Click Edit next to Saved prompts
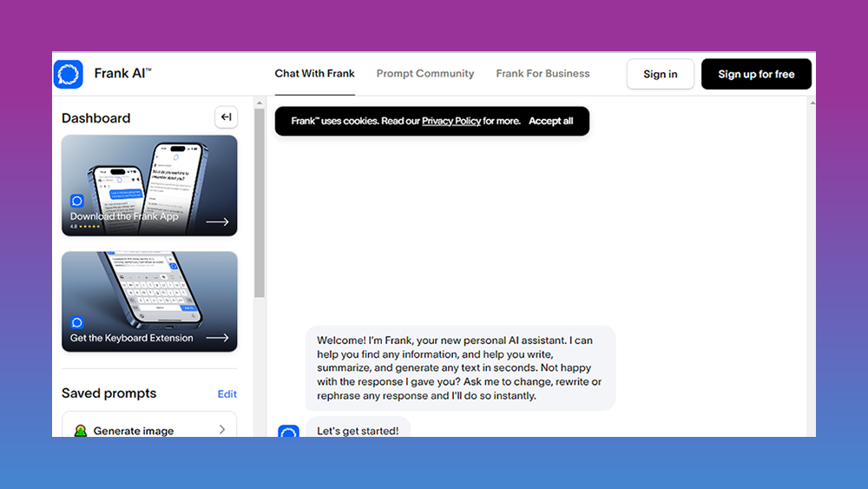 (227, 394)
